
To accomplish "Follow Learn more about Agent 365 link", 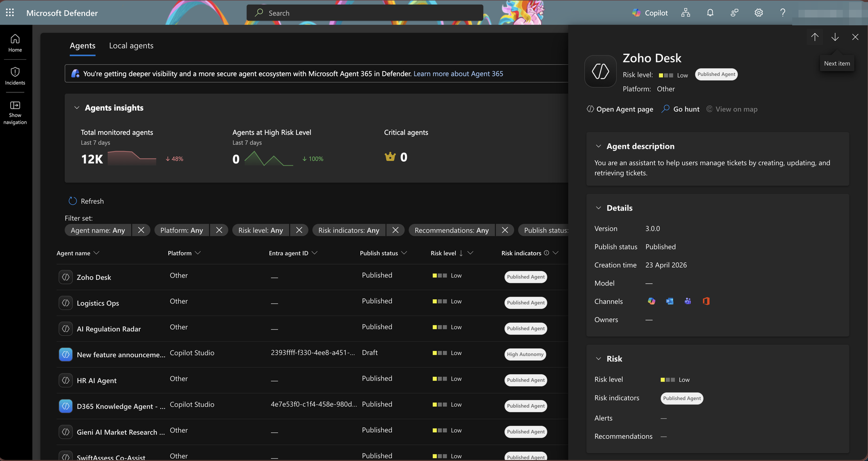I will [458, 74].
